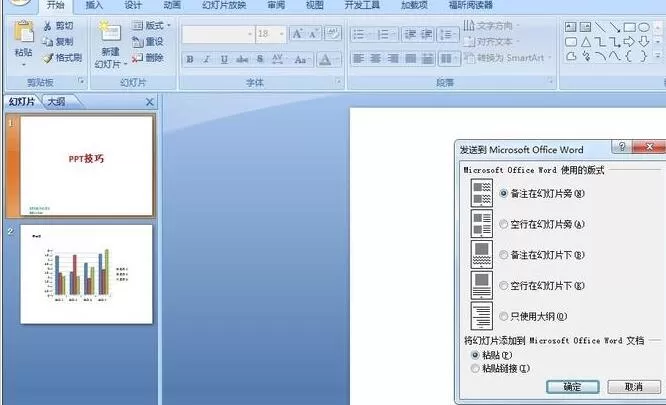Open the font color dropdown arrow
Screen dimensions: 666x405
tap(338, 59)
